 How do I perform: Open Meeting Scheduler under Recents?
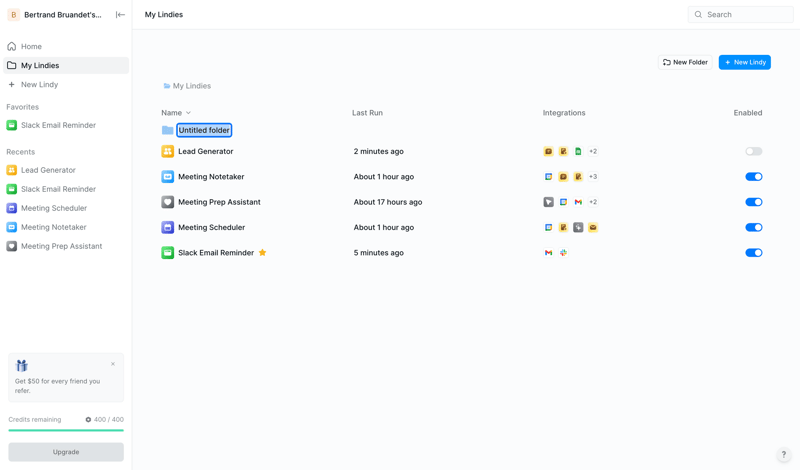[x=66, y=208]
